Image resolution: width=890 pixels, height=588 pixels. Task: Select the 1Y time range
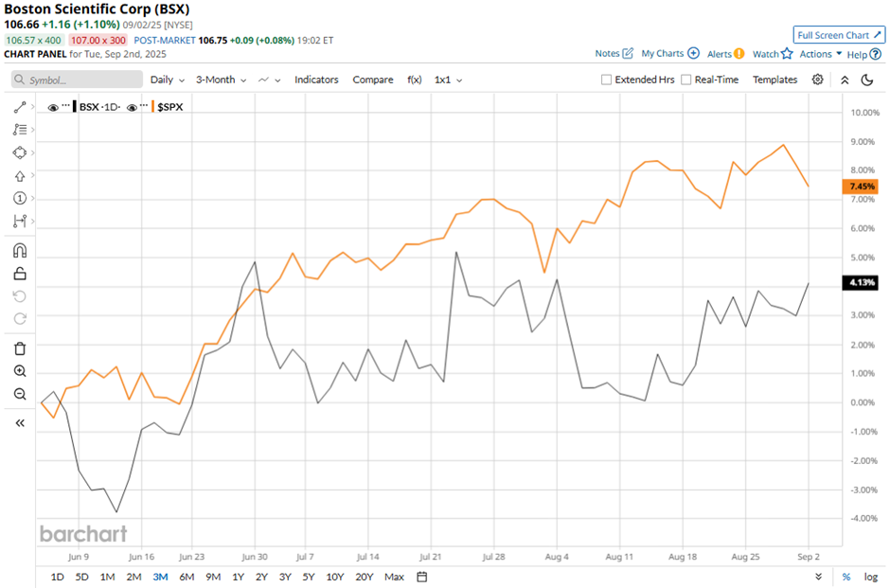(238, 577)
